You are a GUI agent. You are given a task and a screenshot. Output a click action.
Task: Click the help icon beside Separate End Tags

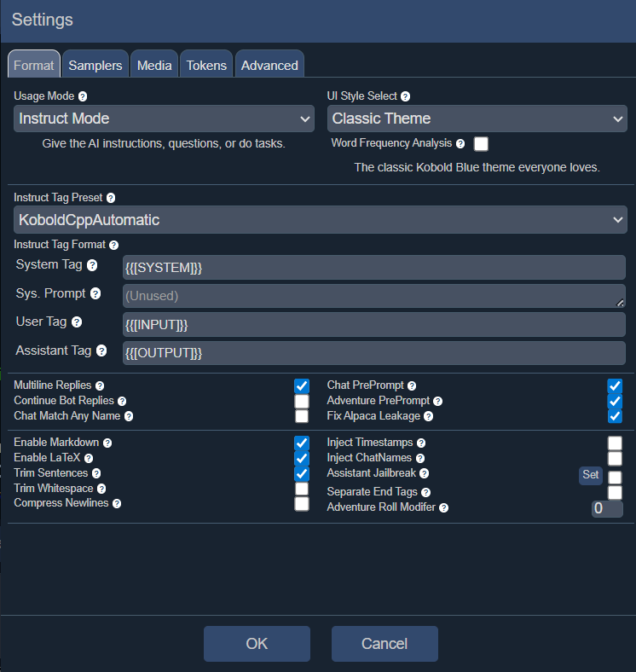click(x=425, y=493)
